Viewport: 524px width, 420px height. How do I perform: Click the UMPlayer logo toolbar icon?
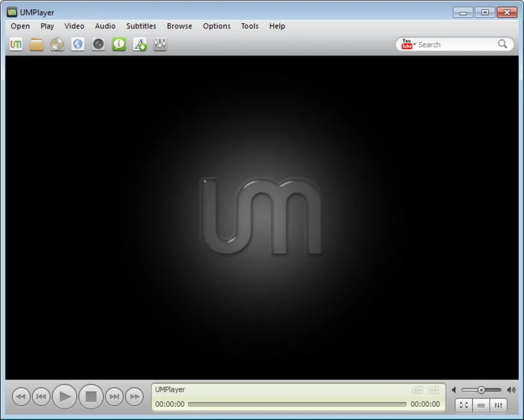coord(16,44)
